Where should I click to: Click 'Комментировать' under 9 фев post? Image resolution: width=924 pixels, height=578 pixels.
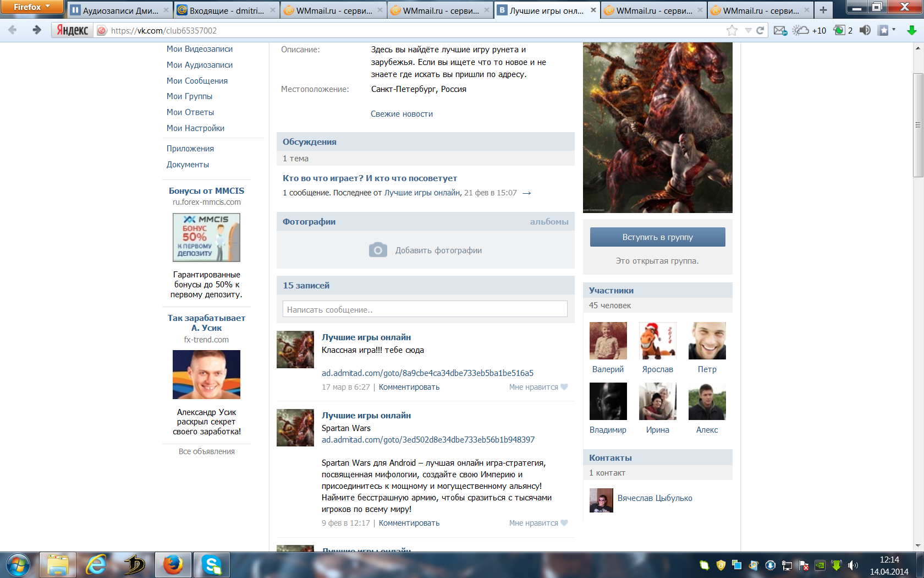[x=409, y=523]
